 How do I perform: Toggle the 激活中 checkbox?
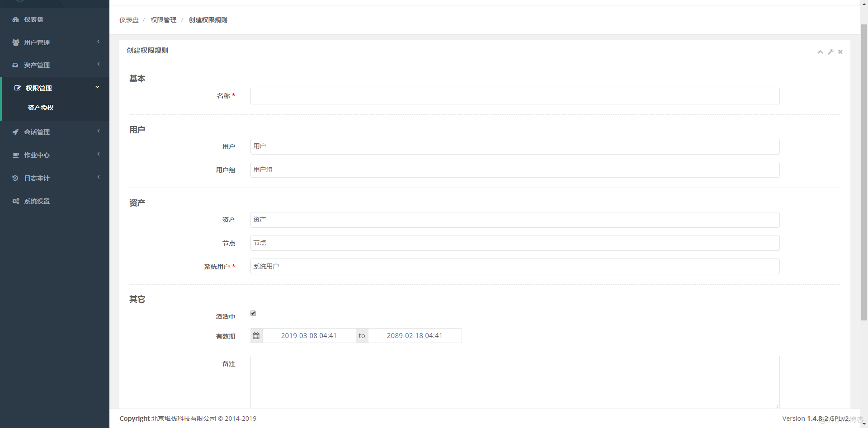tap(253, 313)
